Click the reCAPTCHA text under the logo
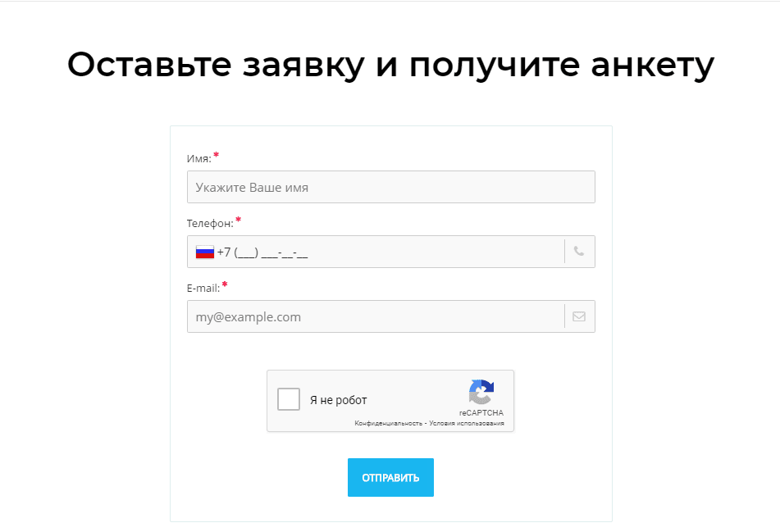 coord(481,413)
